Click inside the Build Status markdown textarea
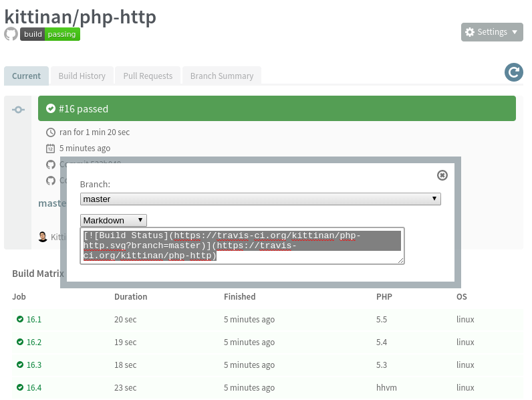This screenshot has height=400, width=532. click(242, 246)
